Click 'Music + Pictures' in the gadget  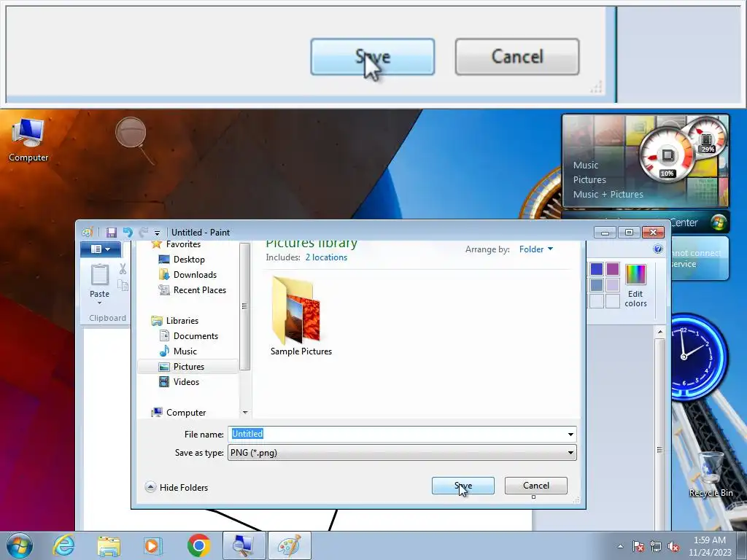tap(608, 194)
